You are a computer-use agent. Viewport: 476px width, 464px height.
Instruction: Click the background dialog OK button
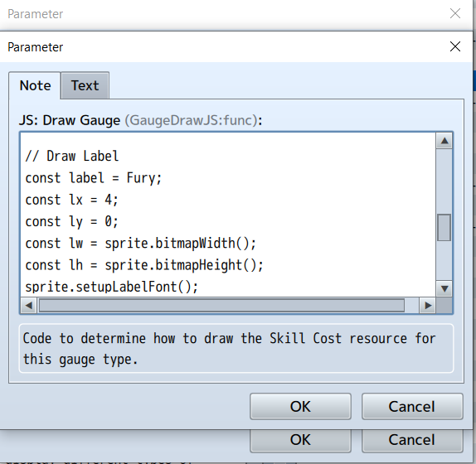tap(300, 440)
